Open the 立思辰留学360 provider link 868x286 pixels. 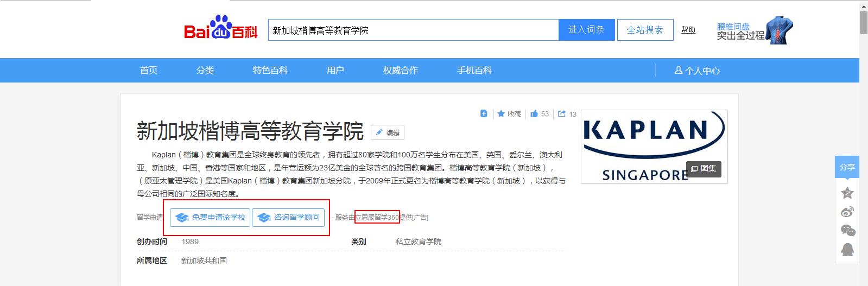tap(377, 218)
